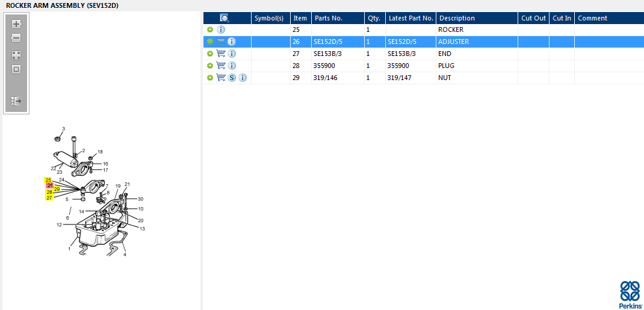Click the Qty. column header
Image resolution: width=644 pixels, height=310 pixels.
pos(374,18)
